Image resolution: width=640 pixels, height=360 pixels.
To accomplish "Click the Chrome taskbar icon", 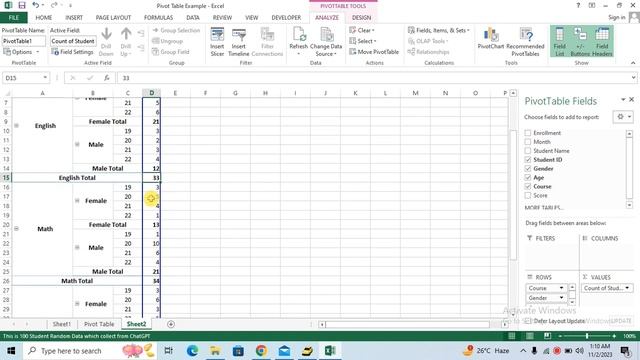I will (261, 351).
